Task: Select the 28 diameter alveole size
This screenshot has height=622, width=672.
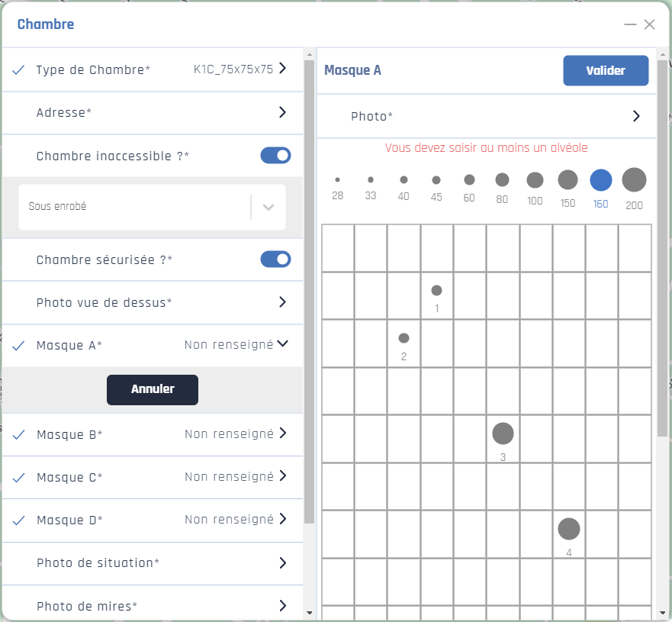Action: tap(337, 180)
